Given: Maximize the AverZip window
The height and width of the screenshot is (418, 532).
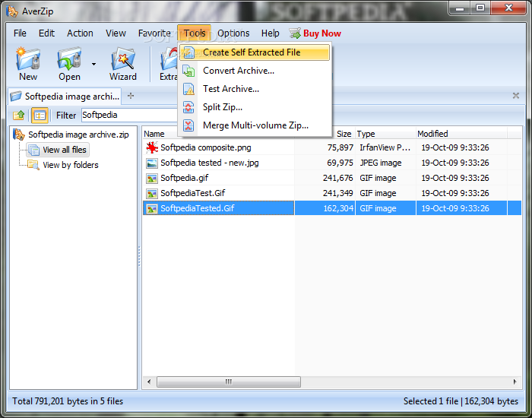Looking at the screenshot, I should (x=480, y=8).
